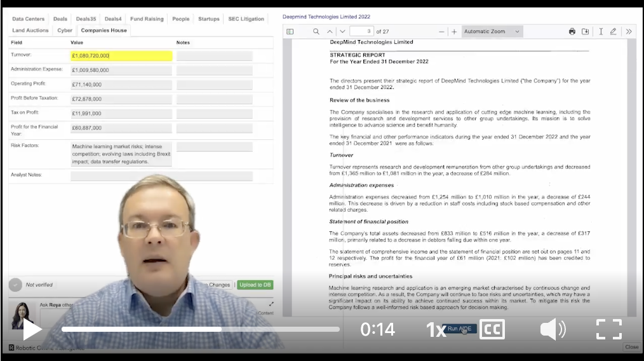The width and height of the screenshot is (644, 361).
Task: Select the Companies House tab
Action: coord(104,31)
